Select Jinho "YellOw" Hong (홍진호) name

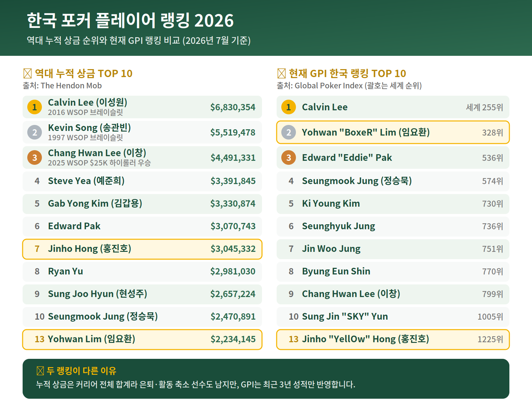366,339
